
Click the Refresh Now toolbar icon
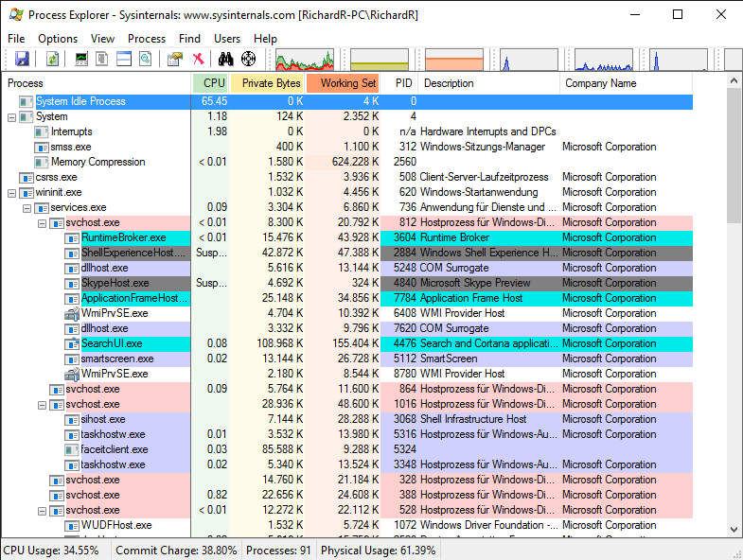click(x=52, y=59)
